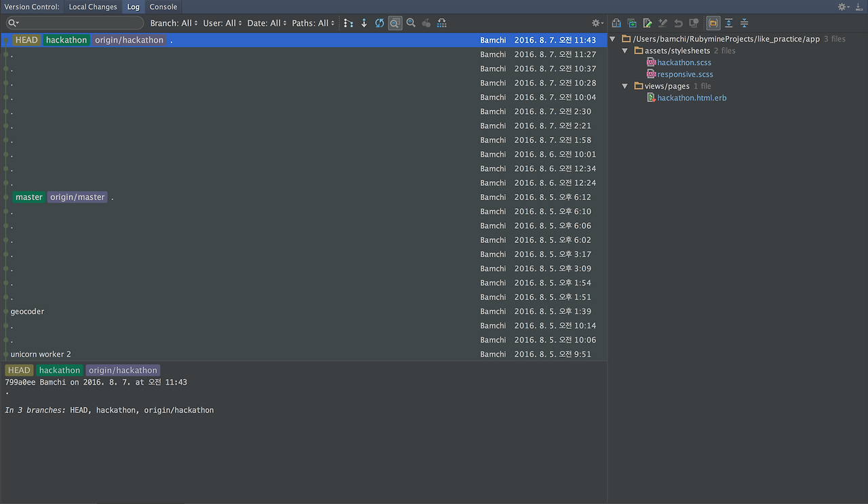Click the show diff with local icon
Image resolution: width=868 pixels, height=504 pixels.
[632, 23]
